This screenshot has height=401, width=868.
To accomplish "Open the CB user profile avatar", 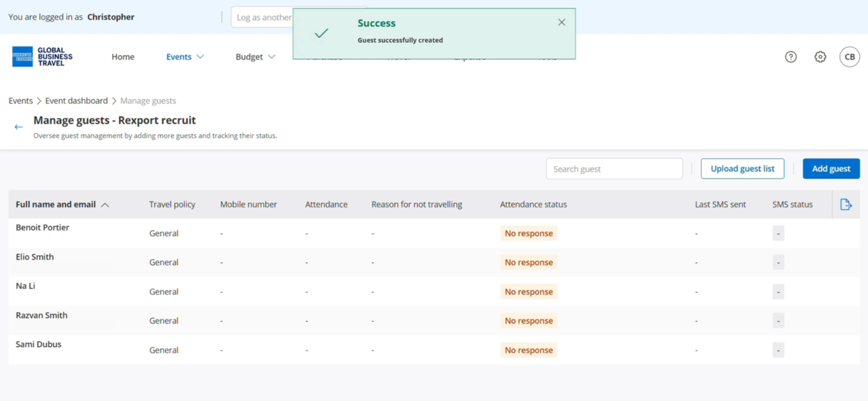I will [849, 57].
